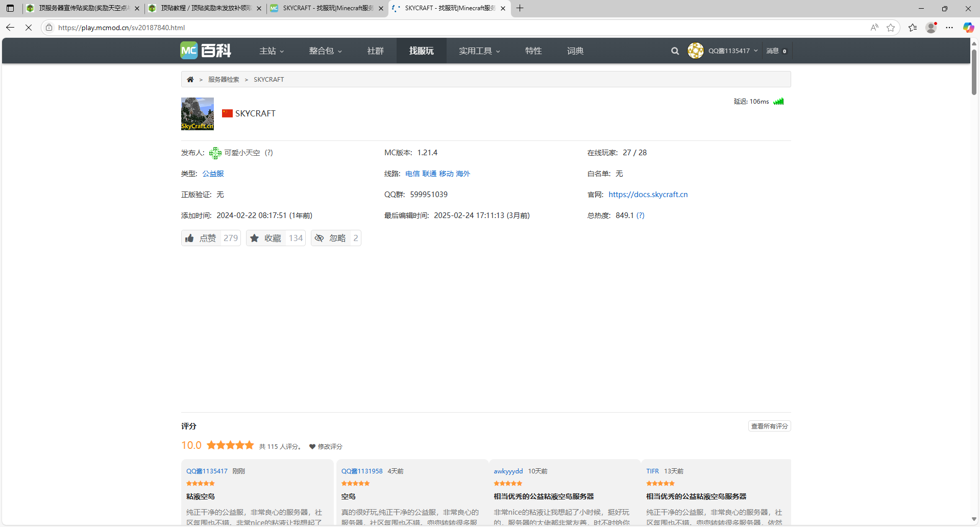Image resolution: width=980 pixels, height=527 pixels.
Task: Close the 顶贴教程 tab
Action: tap(259, 8)
